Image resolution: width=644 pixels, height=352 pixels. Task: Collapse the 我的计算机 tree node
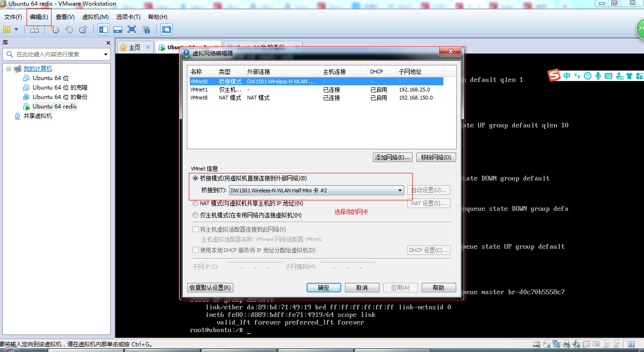pyautogui.click(x=9, y=69)
